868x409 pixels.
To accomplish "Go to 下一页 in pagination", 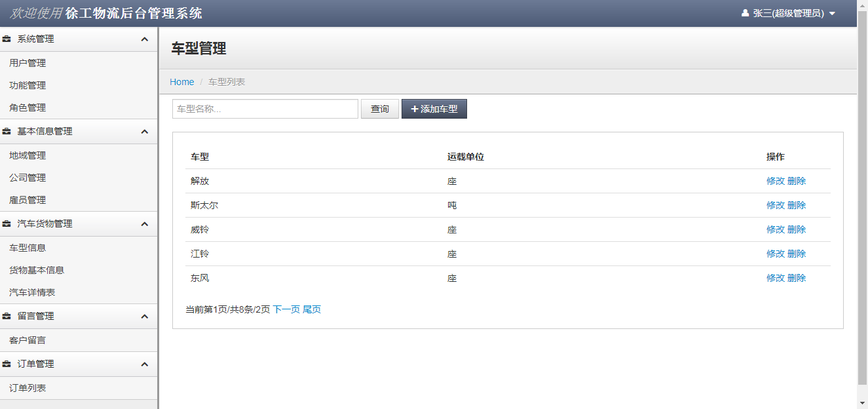I will [286, 309].
